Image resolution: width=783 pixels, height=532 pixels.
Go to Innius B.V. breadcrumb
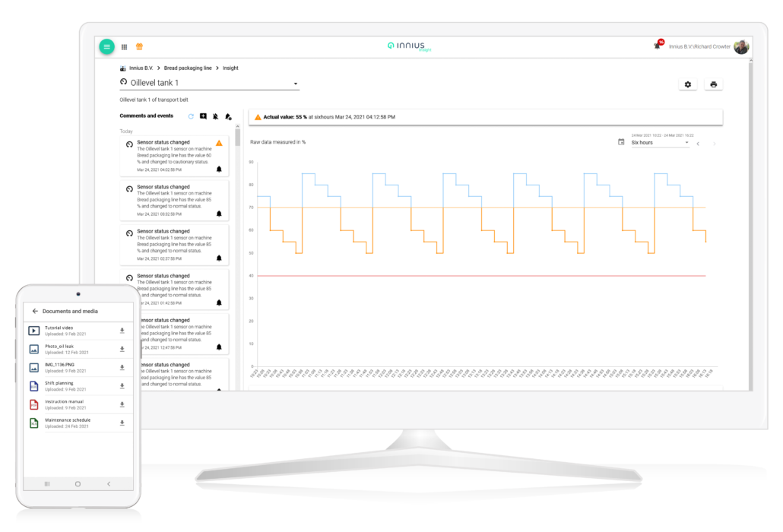pyautogui.click(x=141, y=68)
